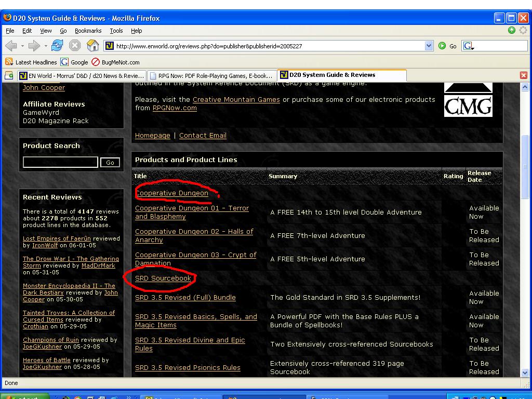The image size is (532, 399).
Task: Open the Forward button history dropdown arrow
Action: point(46,46)
